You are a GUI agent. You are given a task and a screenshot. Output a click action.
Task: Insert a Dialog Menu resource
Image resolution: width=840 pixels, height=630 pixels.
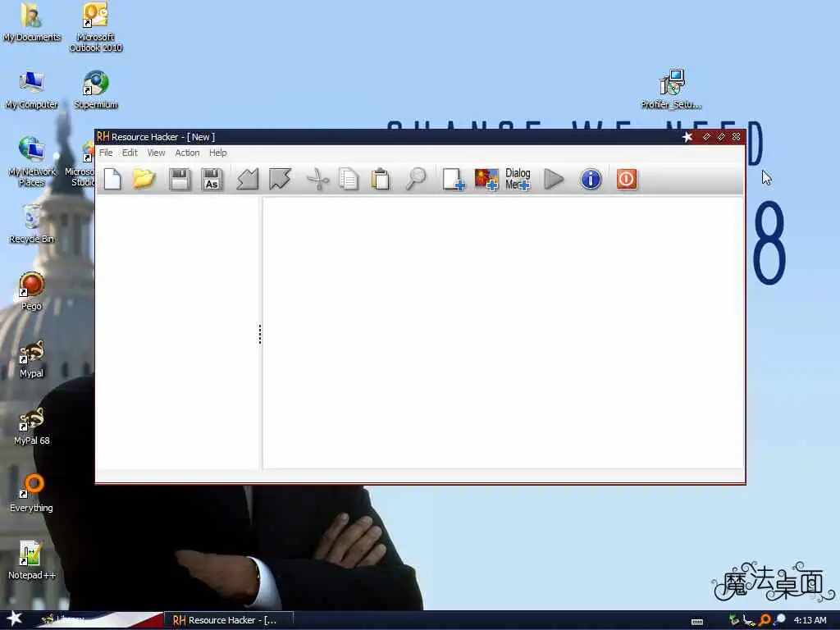(518, 179)
